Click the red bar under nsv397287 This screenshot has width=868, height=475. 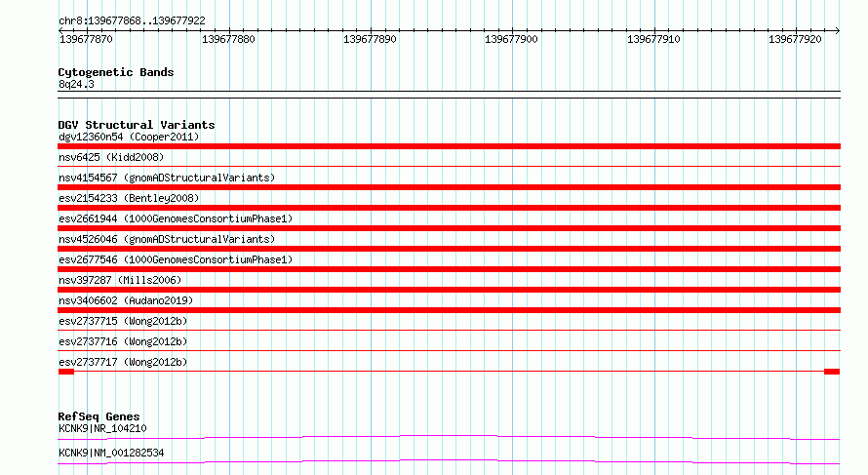449,290
